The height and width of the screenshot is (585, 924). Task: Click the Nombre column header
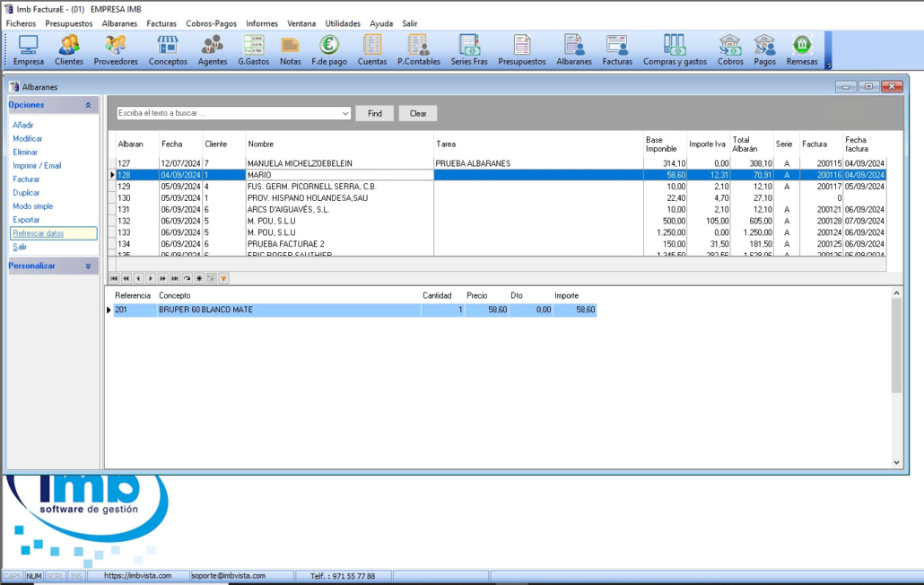coord(339,144)
